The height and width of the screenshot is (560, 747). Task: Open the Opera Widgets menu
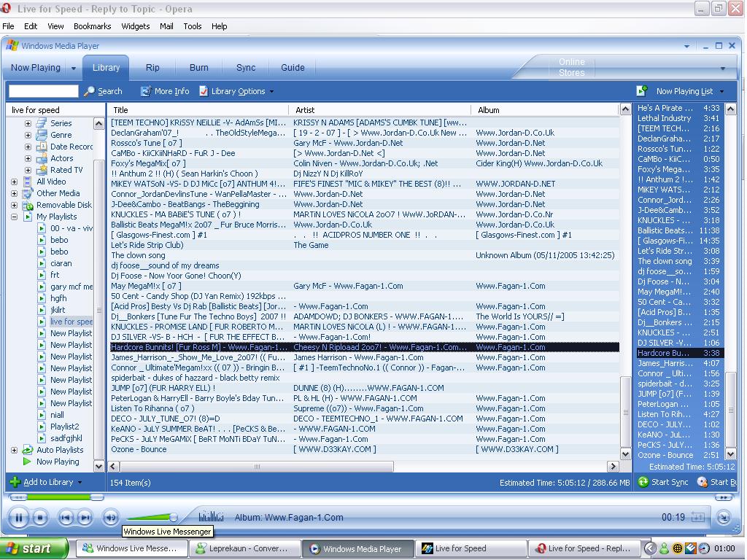click(135, 26)
